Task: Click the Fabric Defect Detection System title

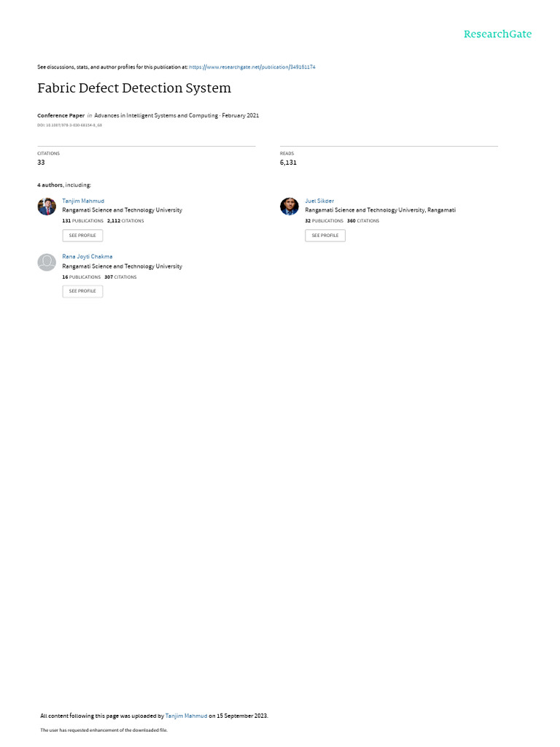Action: click(134, 88)
